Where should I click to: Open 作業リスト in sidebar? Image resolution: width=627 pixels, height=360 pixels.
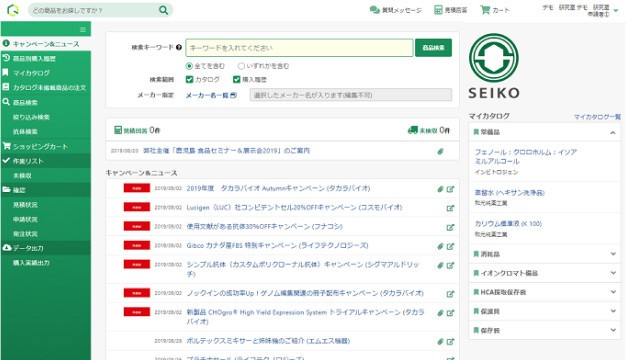click(x=46, y=161)
